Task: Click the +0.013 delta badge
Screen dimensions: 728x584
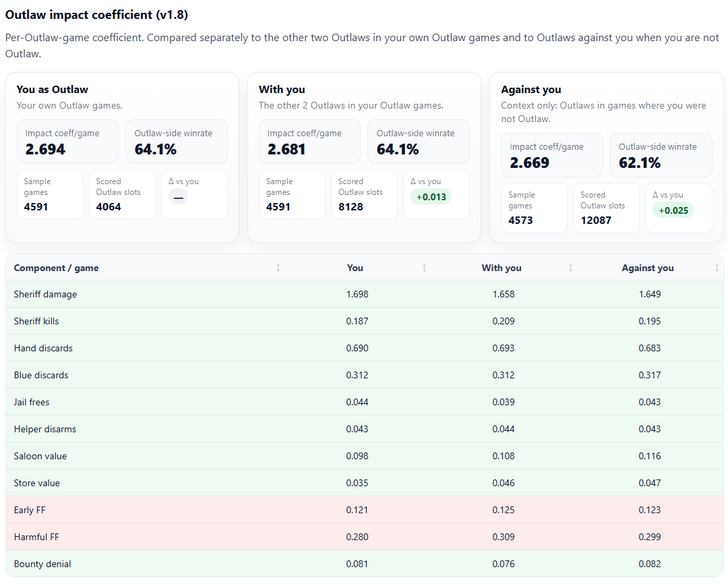Action: pyautogui.click(x=431, y=197)
